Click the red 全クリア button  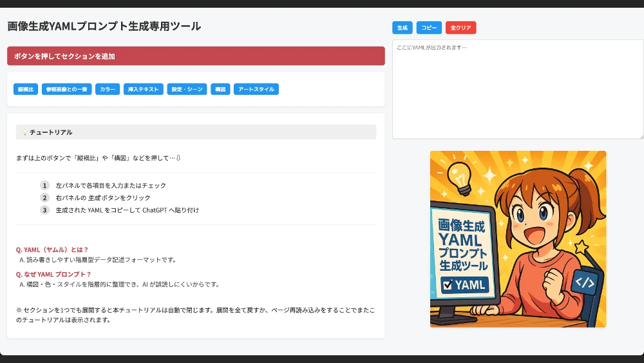point(461,28)
